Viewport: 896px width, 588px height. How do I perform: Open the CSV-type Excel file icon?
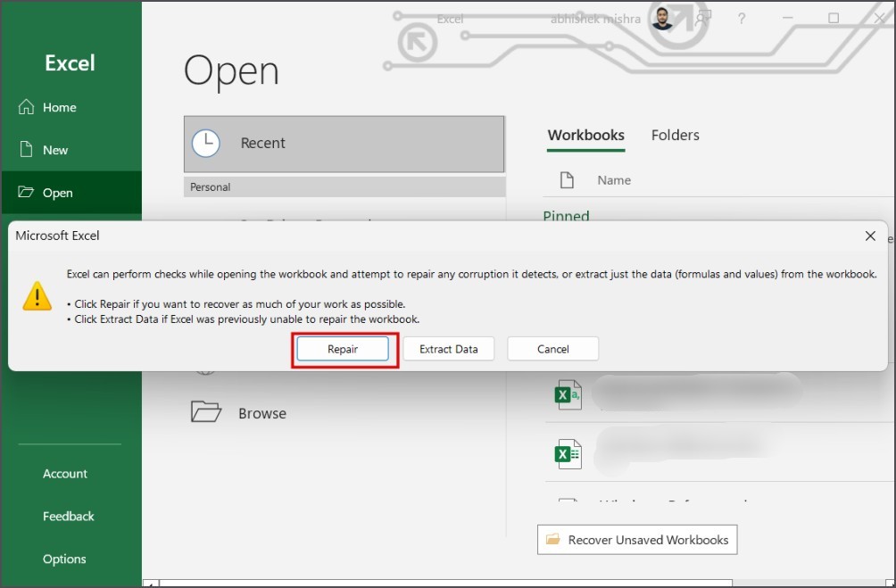click(568, 395)
